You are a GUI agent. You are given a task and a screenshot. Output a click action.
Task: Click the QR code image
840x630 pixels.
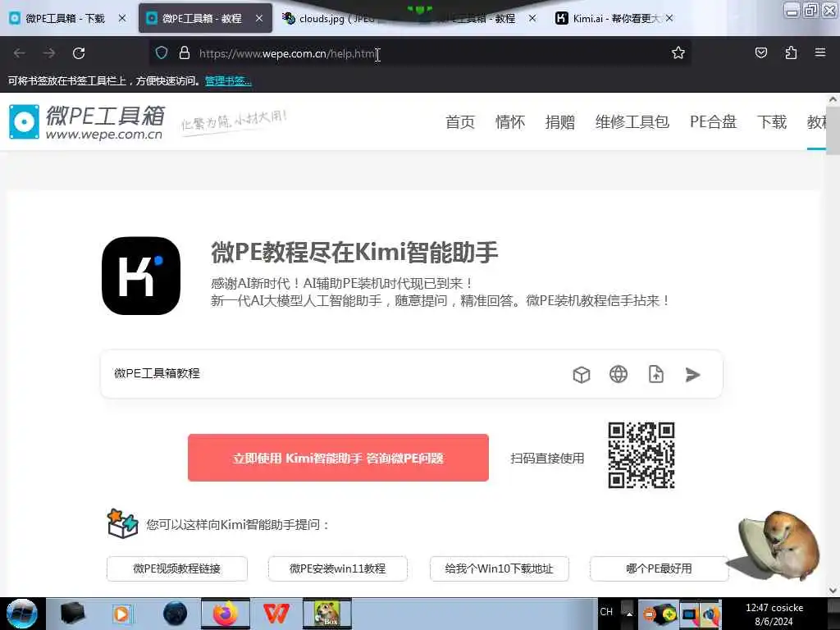click(x=641, y=455)
